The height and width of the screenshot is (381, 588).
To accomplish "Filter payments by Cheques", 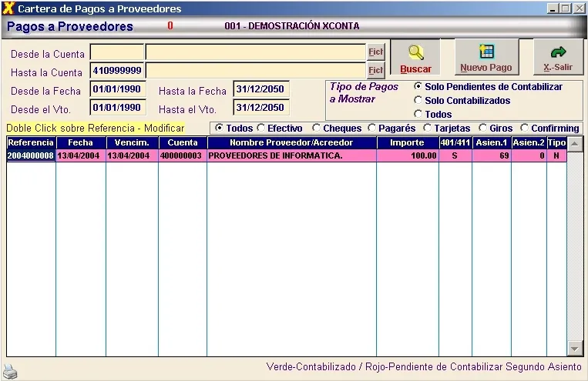I will pos(317,129).
